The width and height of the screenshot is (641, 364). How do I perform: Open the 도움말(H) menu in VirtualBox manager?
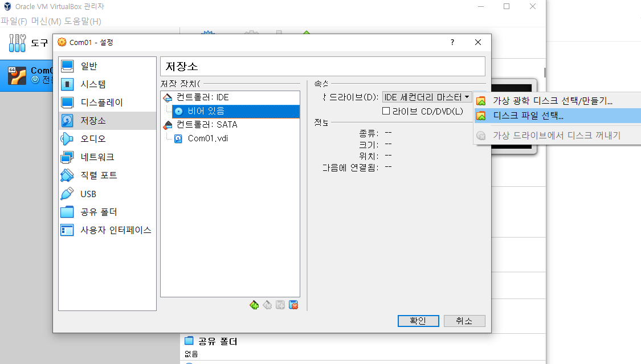point(83,21)
